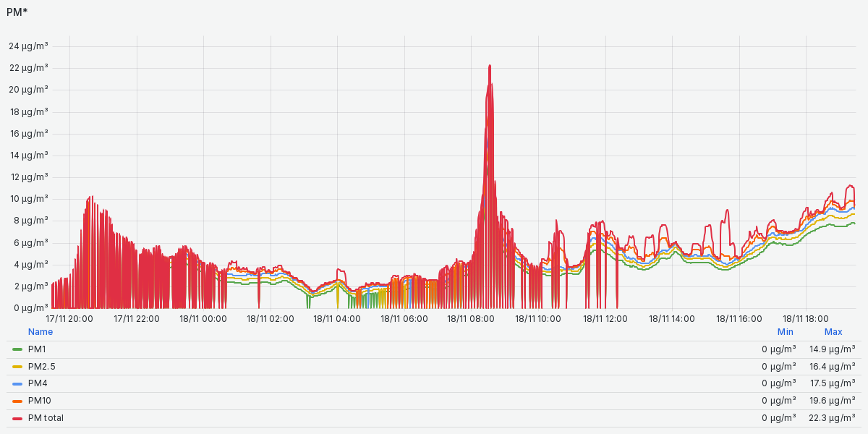Image resolution: width=868 pixels, height=434 pixels.
Task: Click the 17/11 20:00 time axis label
Action: click(69, 318)
